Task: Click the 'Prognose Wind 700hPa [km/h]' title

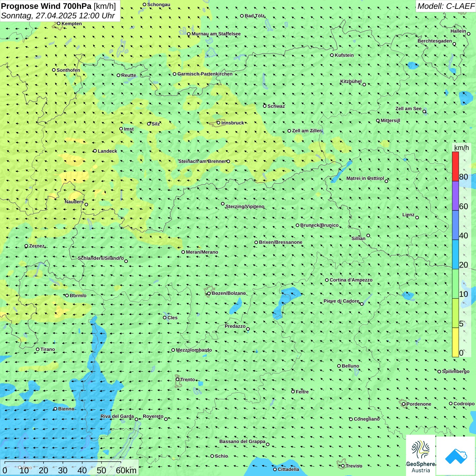Action: tap(58, 6)
